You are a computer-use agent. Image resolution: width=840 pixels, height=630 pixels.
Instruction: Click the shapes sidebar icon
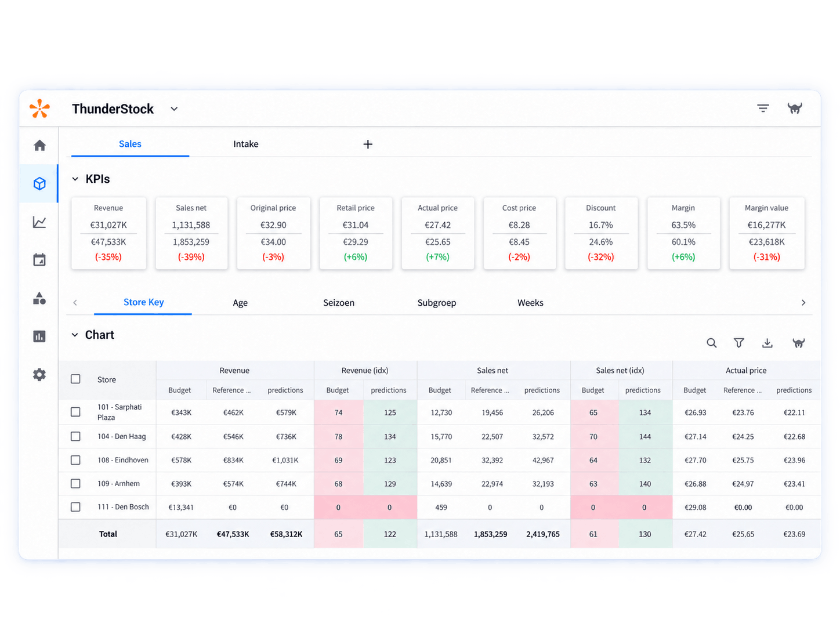pyautogui.click(x=39, y=298)
